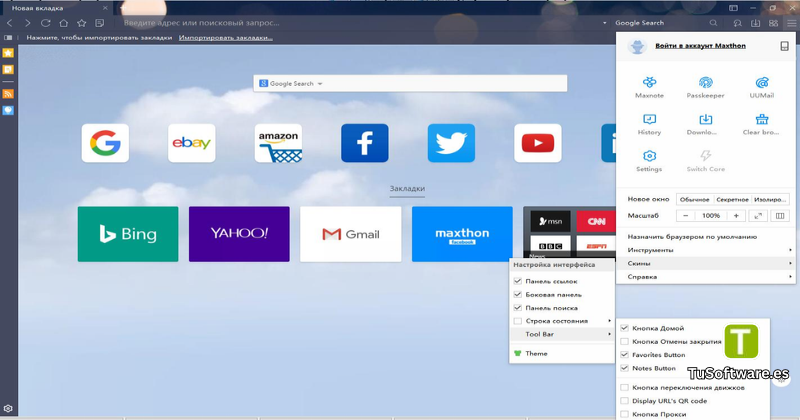Uncheck Favorites Button checkbox
This screenshot has height=420, width=800.
pyautogui.click(x=624, y=355)
